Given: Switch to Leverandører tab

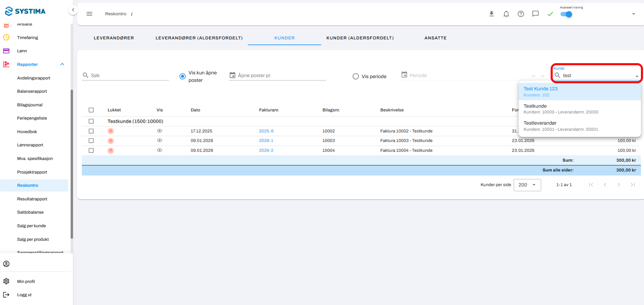Looking at the screenshot, I should (114, 38).
